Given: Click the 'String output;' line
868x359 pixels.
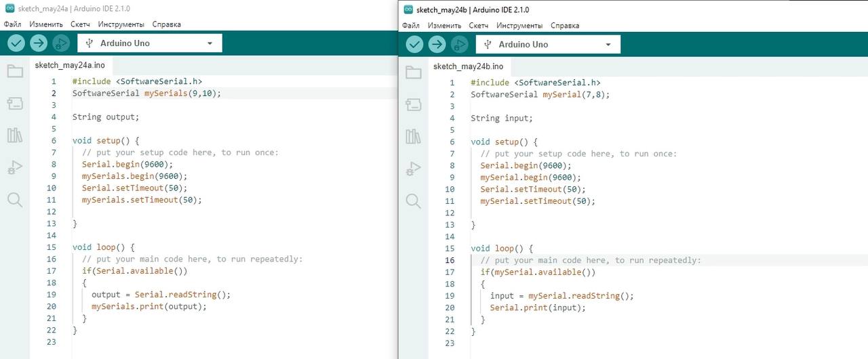Looking at the screenshot, I should tap(106, 117).
